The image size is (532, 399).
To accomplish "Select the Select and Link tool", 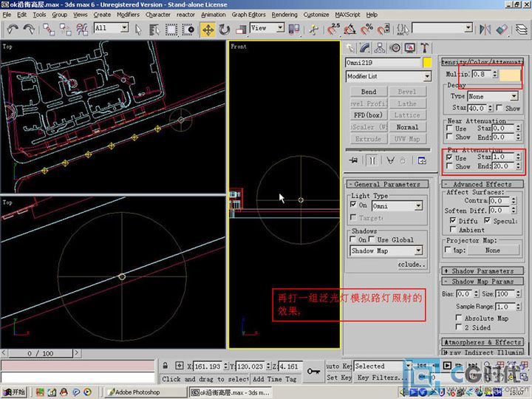I will [x=48, y=29].
